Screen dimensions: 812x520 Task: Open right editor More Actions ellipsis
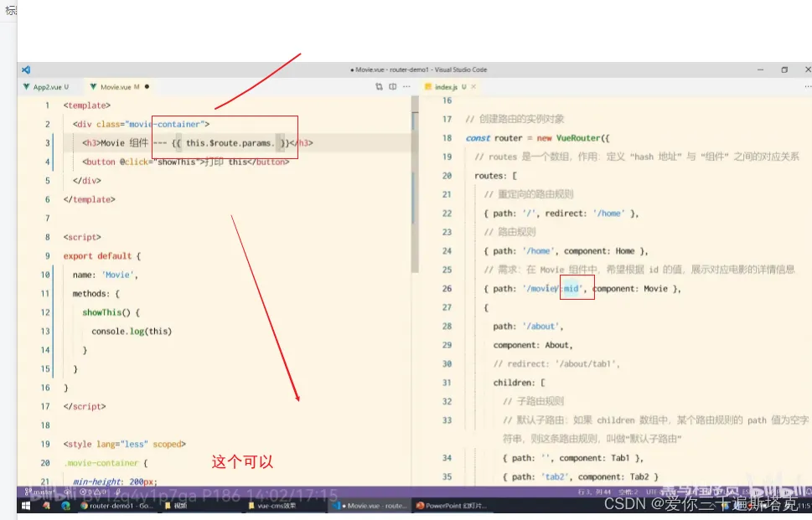pos(808,87)
